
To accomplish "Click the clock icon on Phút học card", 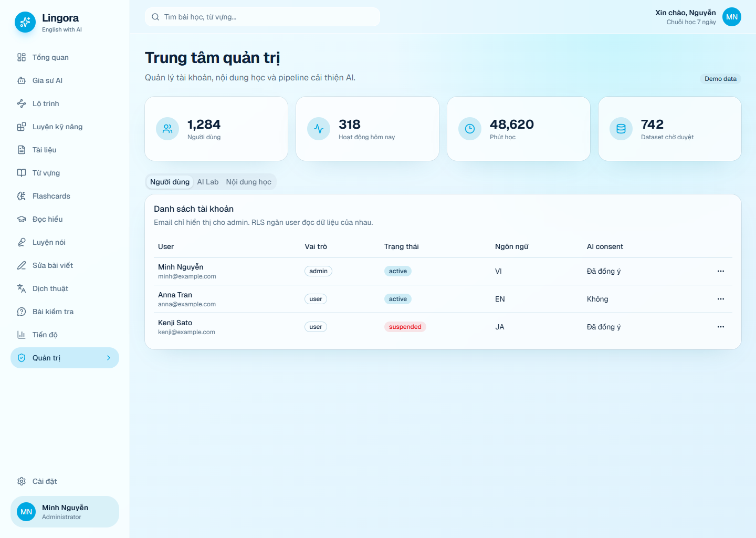I will 470,129.
